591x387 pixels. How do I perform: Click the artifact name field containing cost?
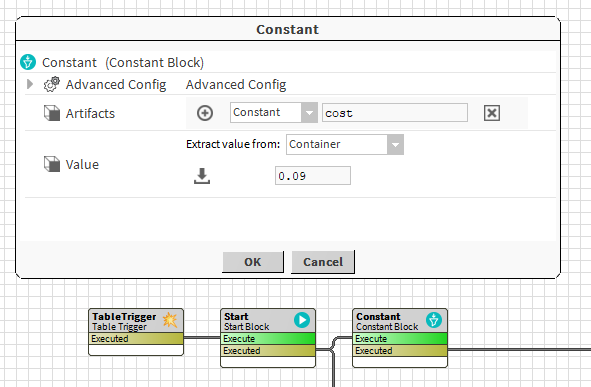tap(395, 113)
